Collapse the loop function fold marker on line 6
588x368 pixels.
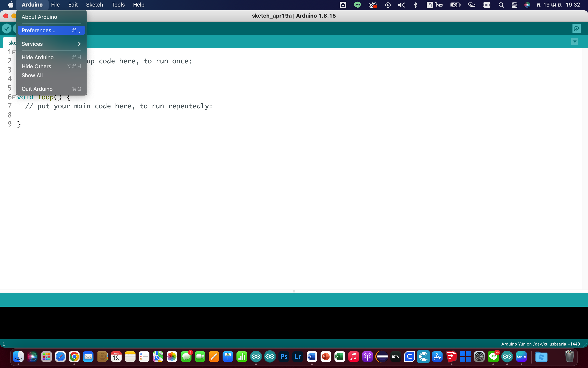(x=14, y=97)
